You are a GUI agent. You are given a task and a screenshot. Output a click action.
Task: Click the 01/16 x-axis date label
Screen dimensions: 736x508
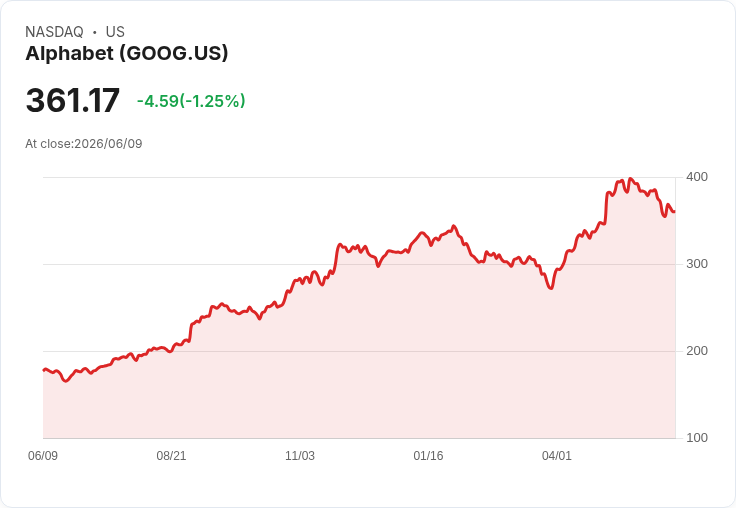[428, 455]
